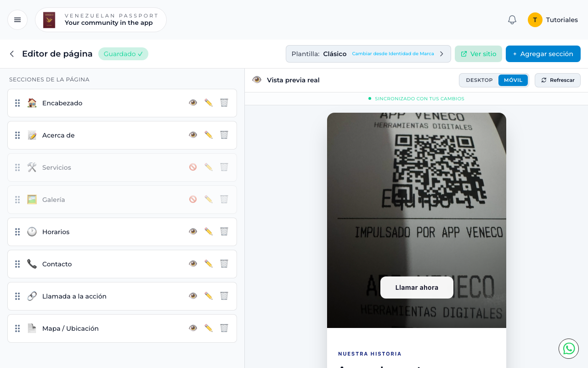Screen dimensions: 588x368
Task: Click Ver sitio button
Action: (479, 54)
